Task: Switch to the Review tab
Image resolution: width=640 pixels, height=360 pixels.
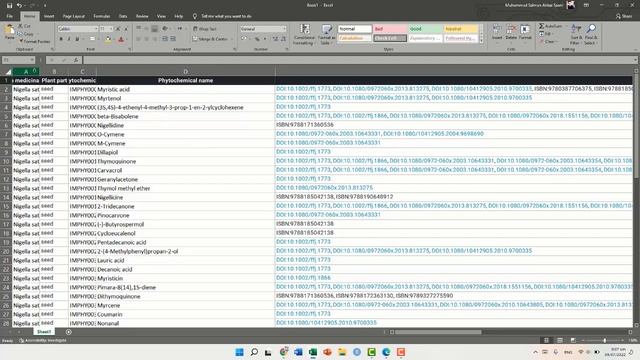Action: tap(142, 16)
